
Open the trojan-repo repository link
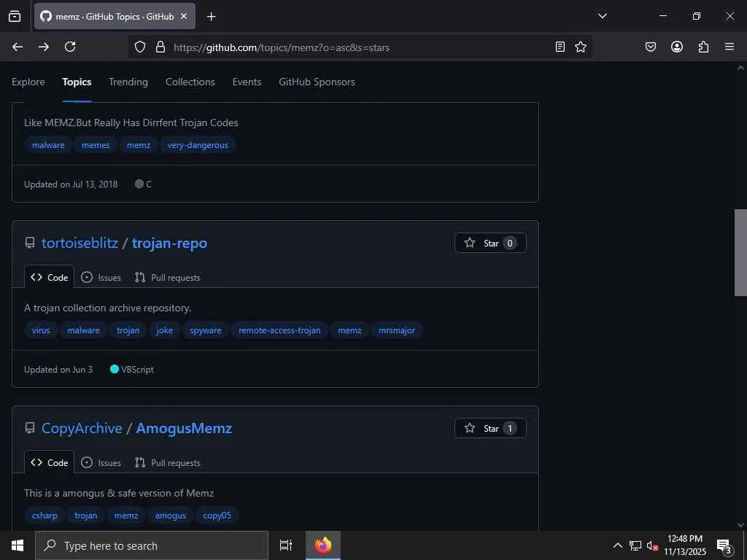click(169, 243)
